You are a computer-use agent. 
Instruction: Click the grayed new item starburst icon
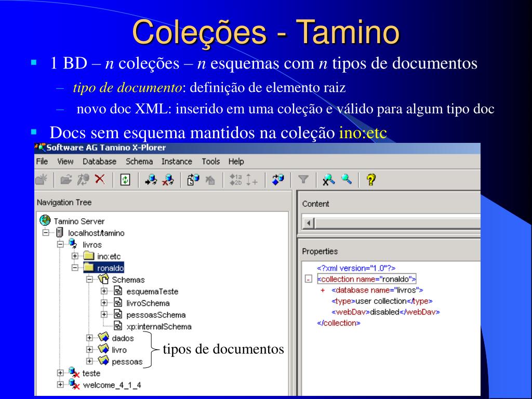(x=42, y=179)
